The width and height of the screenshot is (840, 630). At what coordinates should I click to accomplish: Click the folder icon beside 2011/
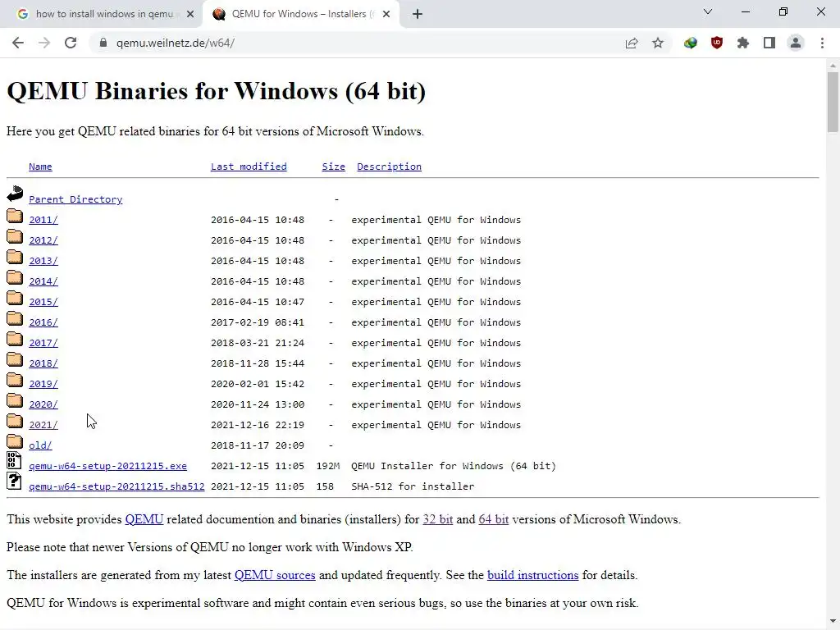pyautogui.click(x=15, y=216)
